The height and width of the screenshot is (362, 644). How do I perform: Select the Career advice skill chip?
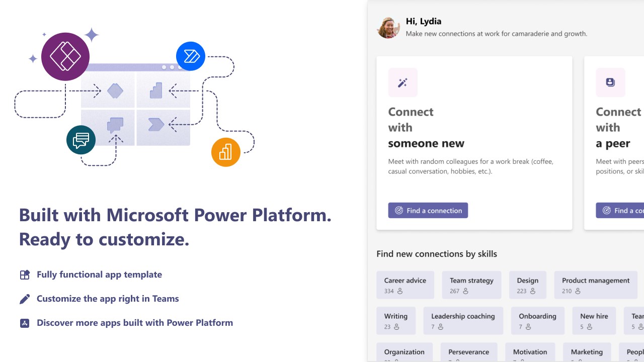[405, 285]
